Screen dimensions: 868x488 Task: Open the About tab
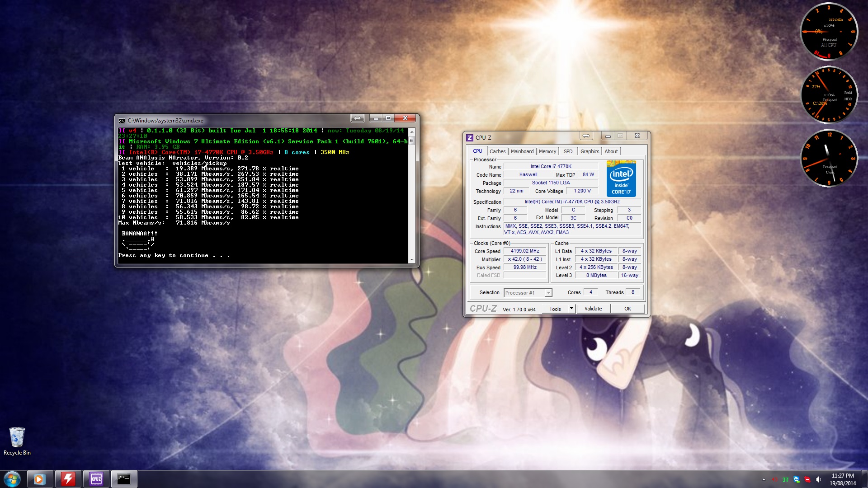click(x=611, y=151)
